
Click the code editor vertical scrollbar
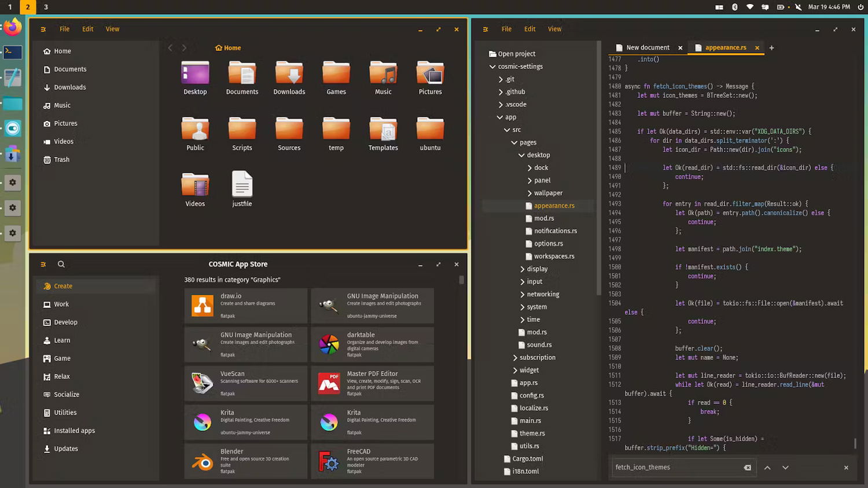click(855, 443)
